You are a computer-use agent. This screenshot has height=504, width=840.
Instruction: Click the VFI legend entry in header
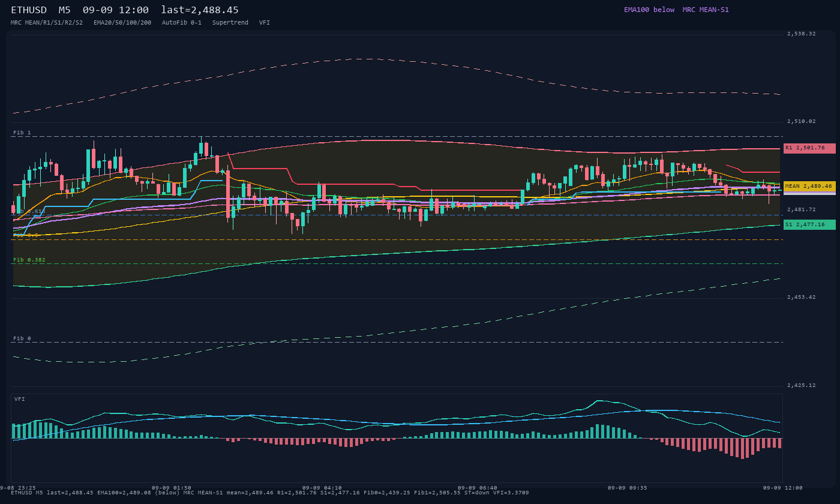[x=265, y=22]
